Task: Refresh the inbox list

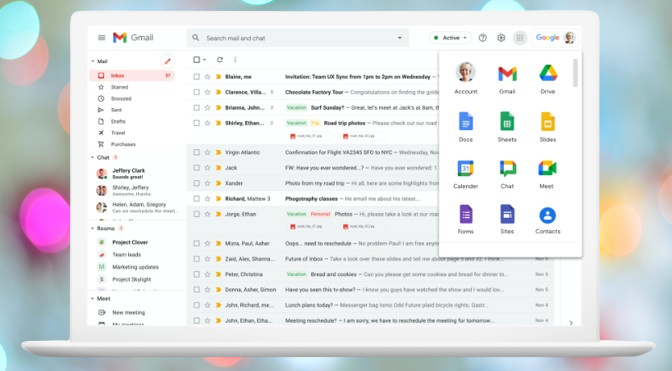Action: pos(220,60)
